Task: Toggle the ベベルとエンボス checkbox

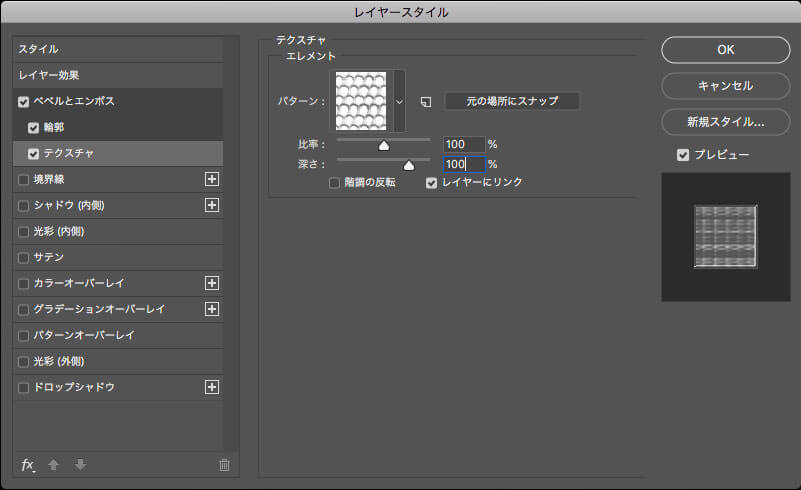Action: (x=23, y=102)
